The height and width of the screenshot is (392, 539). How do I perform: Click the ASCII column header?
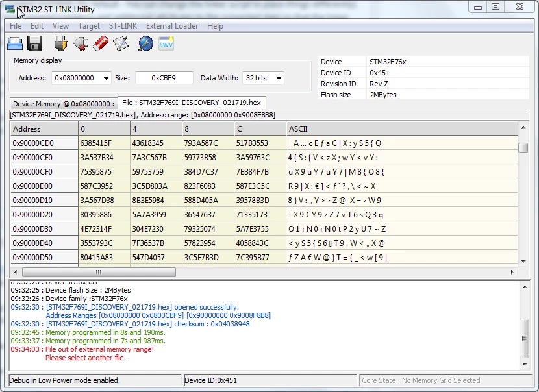(402, 129)
